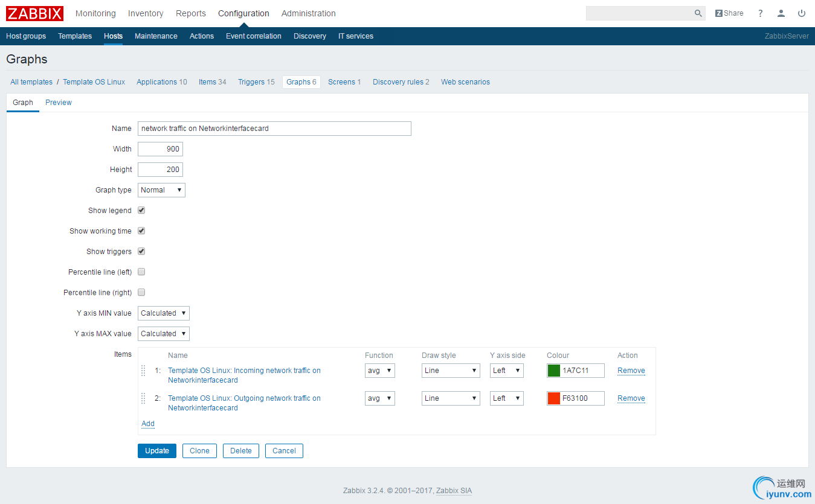Open the Web scenarios link
The height and width of the screenshot is (504, 815).
pyautogui.click(x=465, y=82)
